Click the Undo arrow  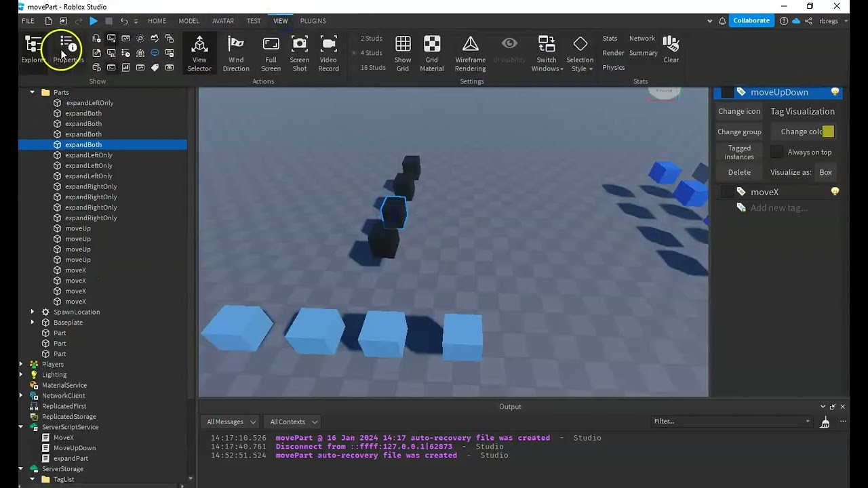click(123, 21)
